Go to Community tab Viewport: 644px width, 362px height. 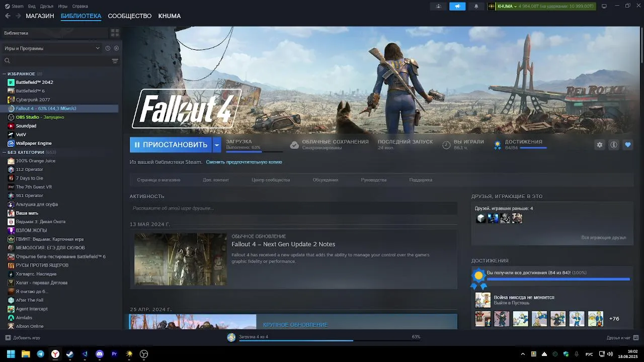point(130,16)
